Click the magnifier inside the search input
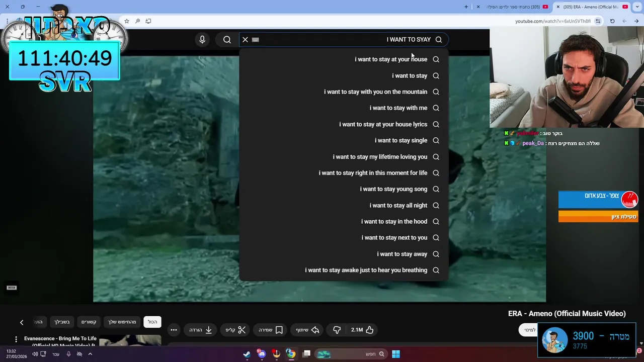Image resolution: width=644 pixels, height=362 pixels. (439, 40)
